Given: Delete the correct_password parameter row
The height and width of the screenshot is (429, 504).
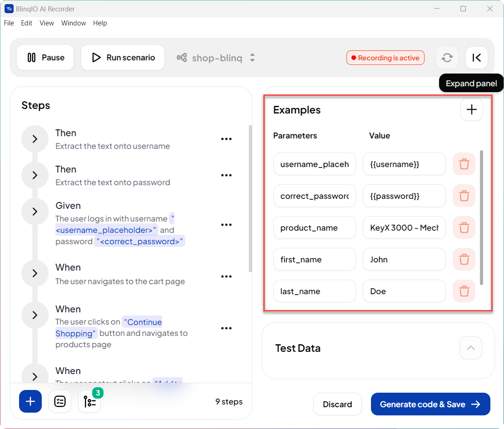Looking at the screenshot, I should tap(464, 196).
